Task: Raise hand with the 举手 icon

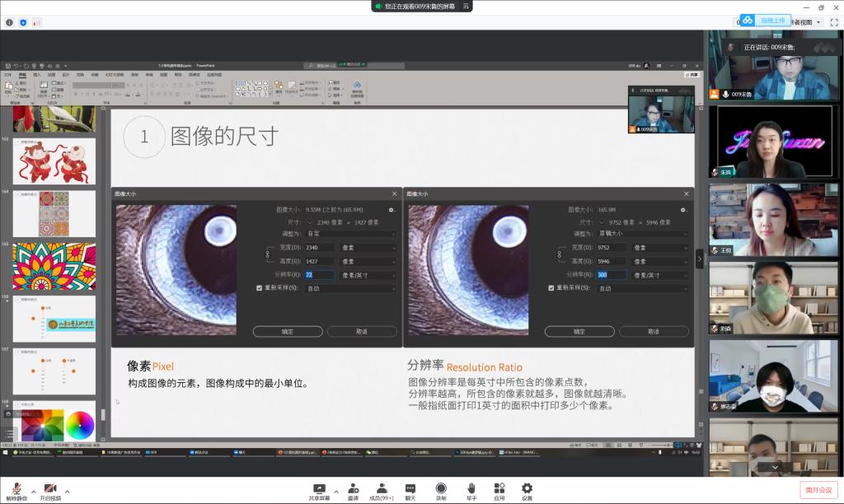Action: point(471,488)
